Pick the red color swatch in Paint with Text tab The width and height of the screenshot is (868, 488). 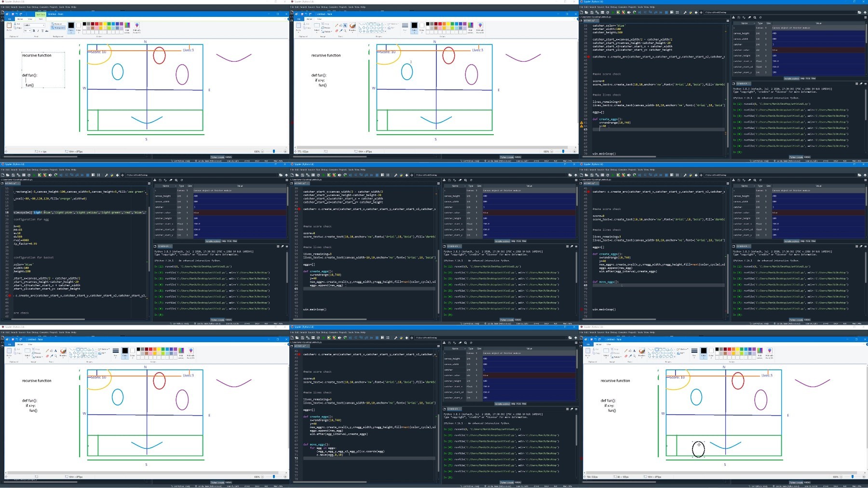(x=96, y=24)
